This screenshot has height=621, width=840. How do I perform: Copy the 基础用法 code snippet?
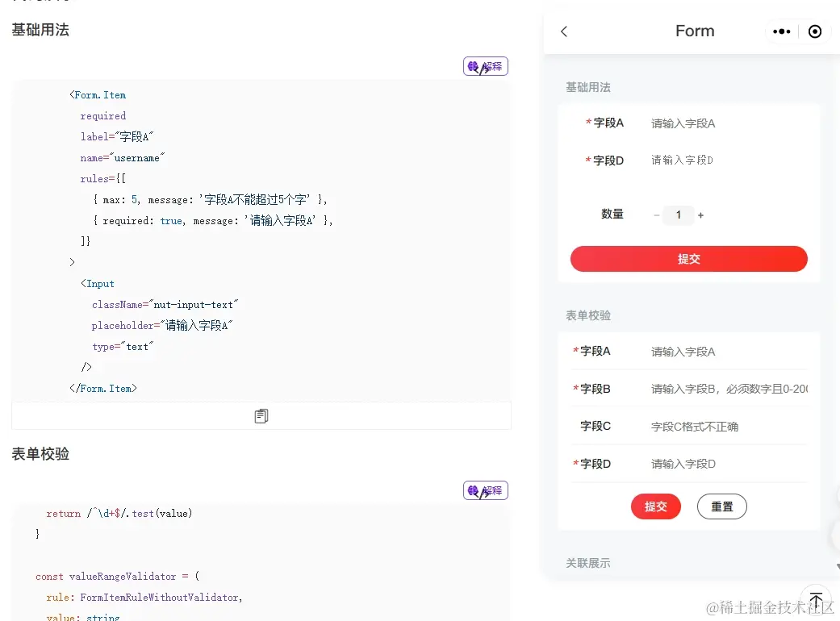click(x=261, y=416)
